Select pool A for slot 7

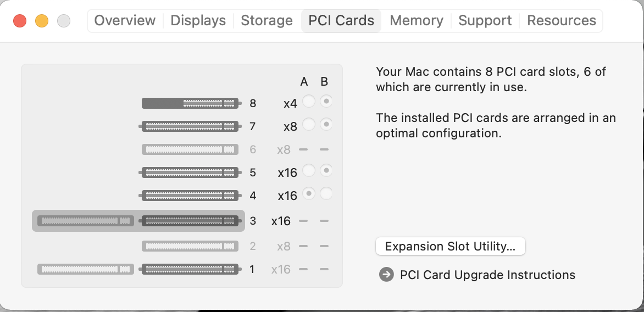click(x=309, y=125)
